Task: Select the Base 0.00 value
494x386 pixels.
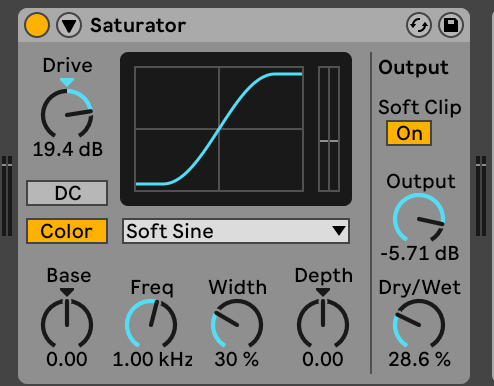Action: click(x=67, y=359)
